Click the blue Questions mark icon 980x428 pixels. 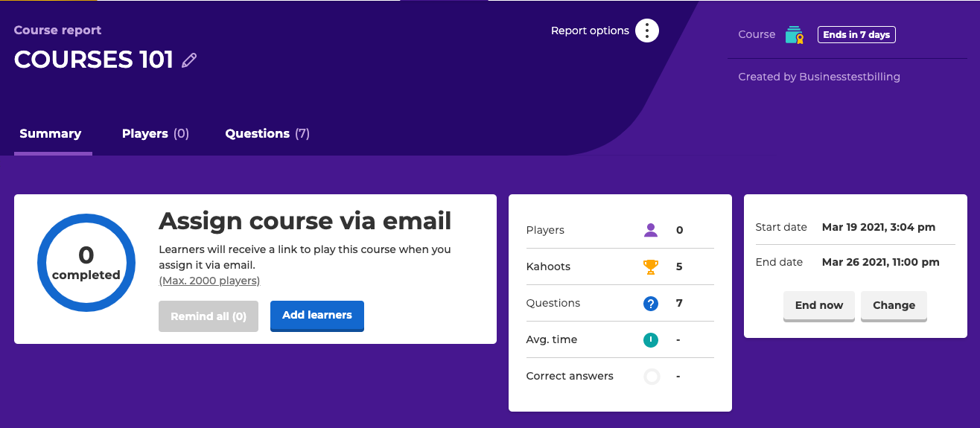pyautogui.click(x=651, y=303)
